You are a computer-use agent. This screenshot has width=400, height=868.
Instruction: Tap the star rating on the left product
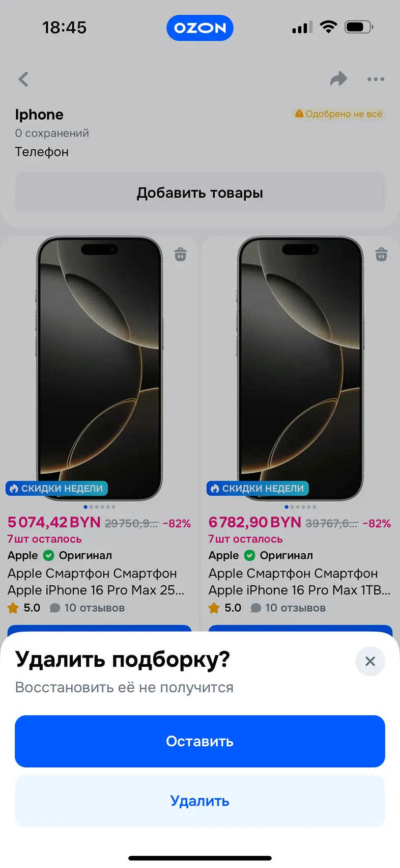[13, 608]
